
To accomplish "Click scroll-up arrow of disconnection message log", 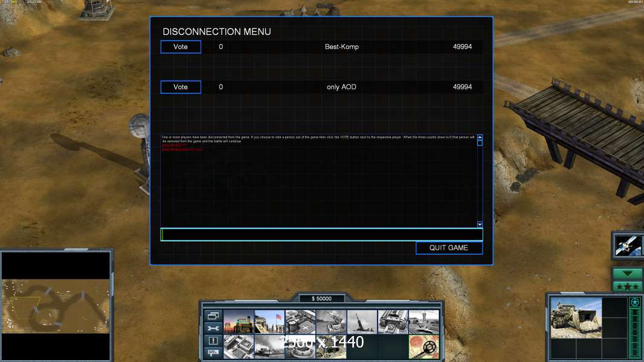I will point(480,137).
